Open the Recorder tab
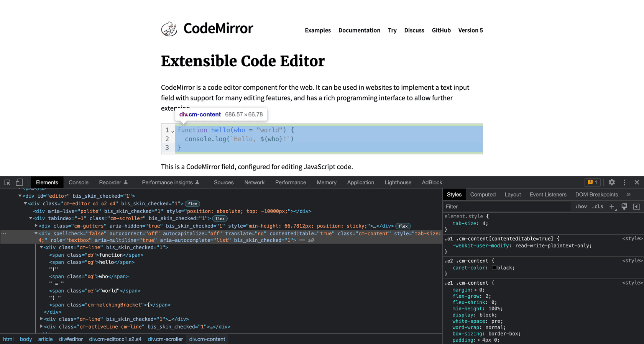644x344 pixels. [x=113, y=182]
